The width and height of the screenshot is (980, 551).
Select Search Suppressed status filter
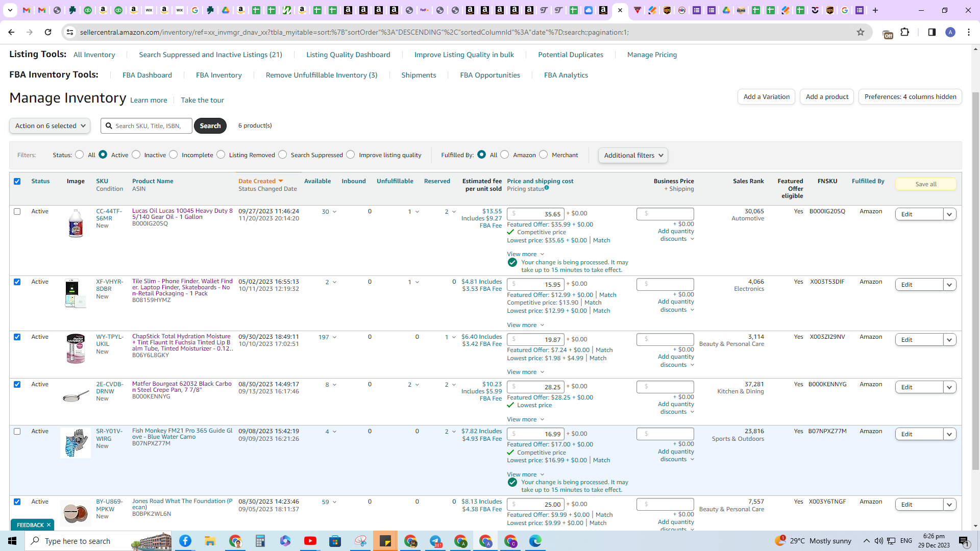(283, 155)
